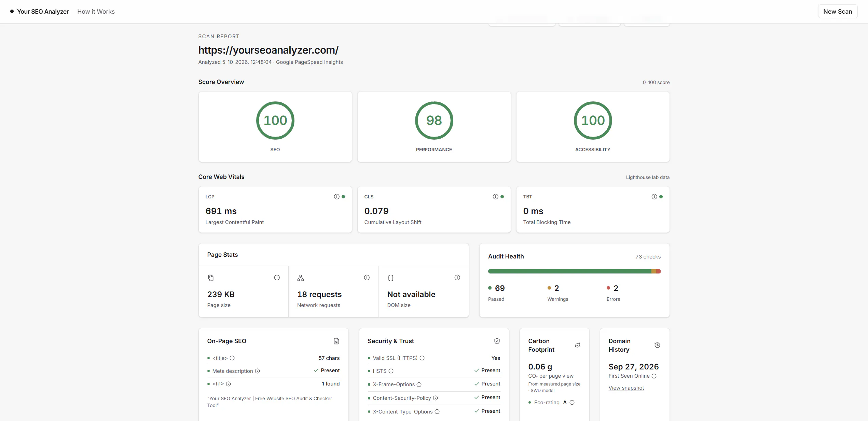Click the 2 Warnings count
Image resolution: width=868 pixels, height=421 pixels.
pos(556,288)
